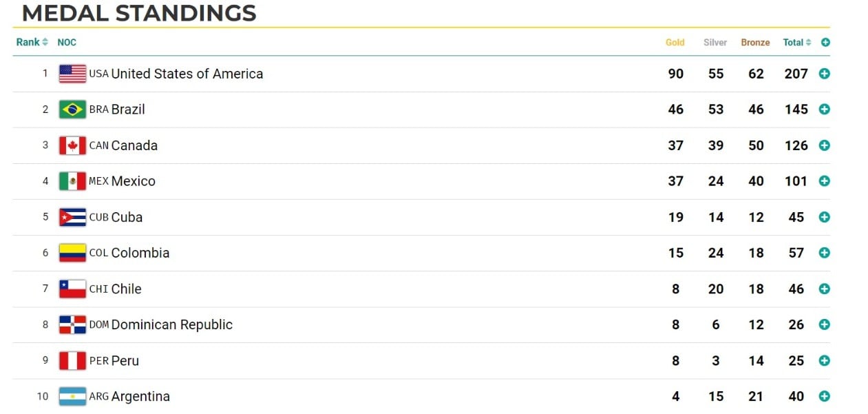Click the United States flag icon
Image resolution: width=868 pixels, height=414 pixels.
[x=72, y=74]
